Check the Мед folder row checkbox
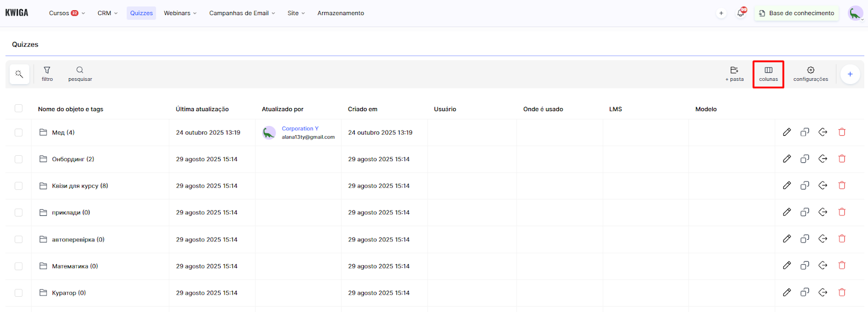 [x=18, y=132]
